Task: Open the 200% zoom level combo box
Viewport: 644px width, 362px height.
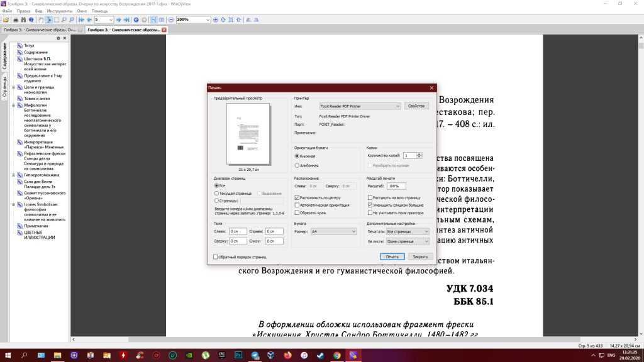Action: pyautogui.click(x=192, y=19)
